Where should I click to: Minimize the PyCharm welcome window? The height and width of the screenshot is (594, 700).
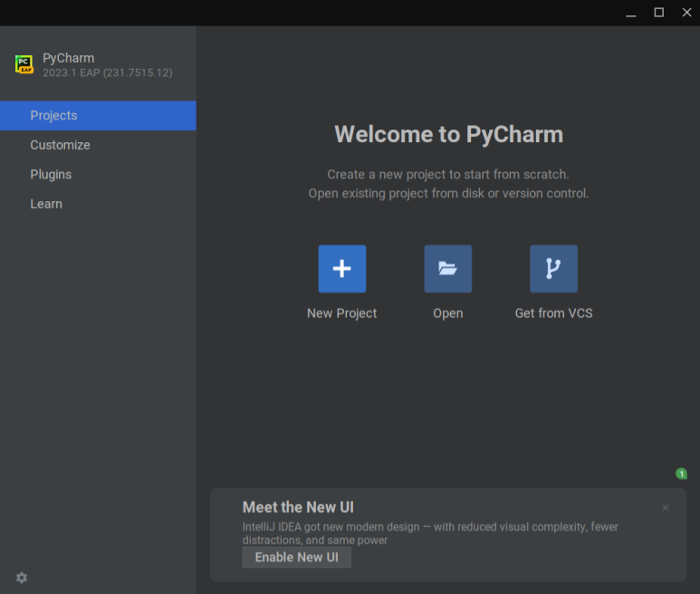coord(630,13)
